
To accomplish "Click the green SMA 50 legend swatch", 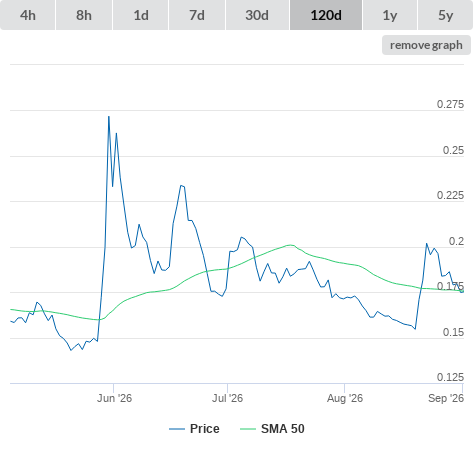I will tap(248, 429).
